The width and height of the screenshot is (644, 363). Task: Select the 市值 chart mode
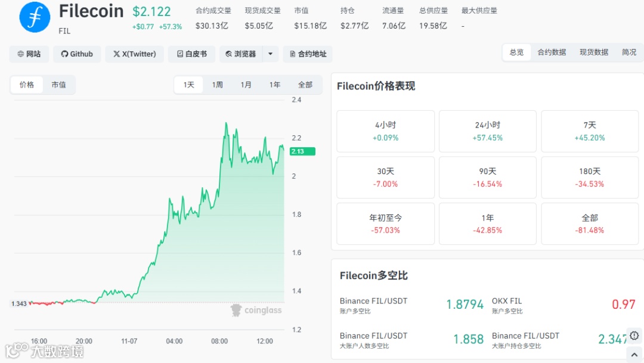(x=58, y=85)
